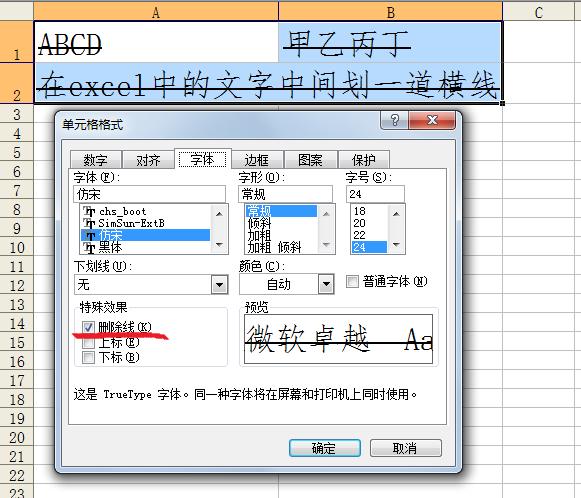Screen dimensions: 581x498
Task: Switch to the 保护 tab
Action: pos(364,160)
